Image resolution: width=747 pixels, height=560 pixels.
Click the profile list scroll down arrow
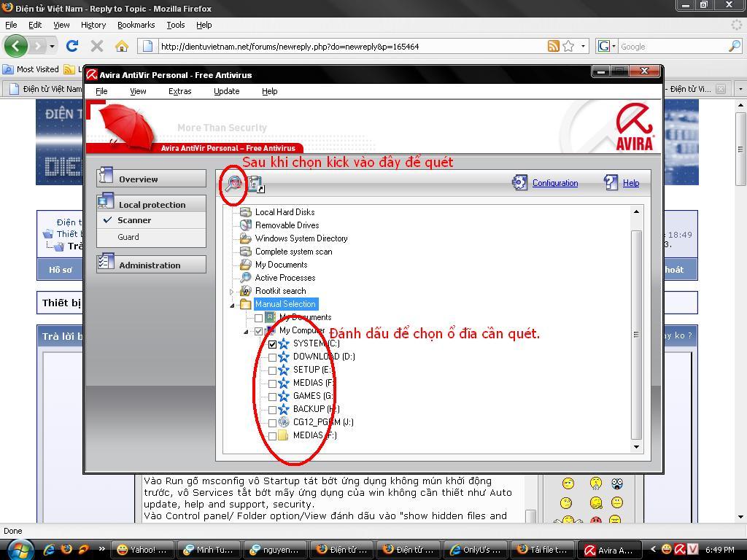[x=636, y=447]
